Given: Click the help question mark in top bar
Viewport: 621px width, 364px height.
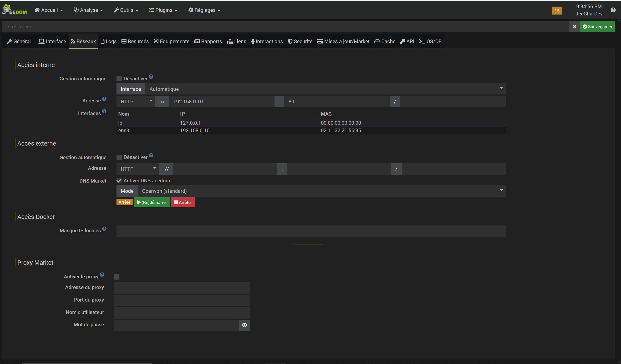Looking at the screenshot, I should click(x=613, y=10).
